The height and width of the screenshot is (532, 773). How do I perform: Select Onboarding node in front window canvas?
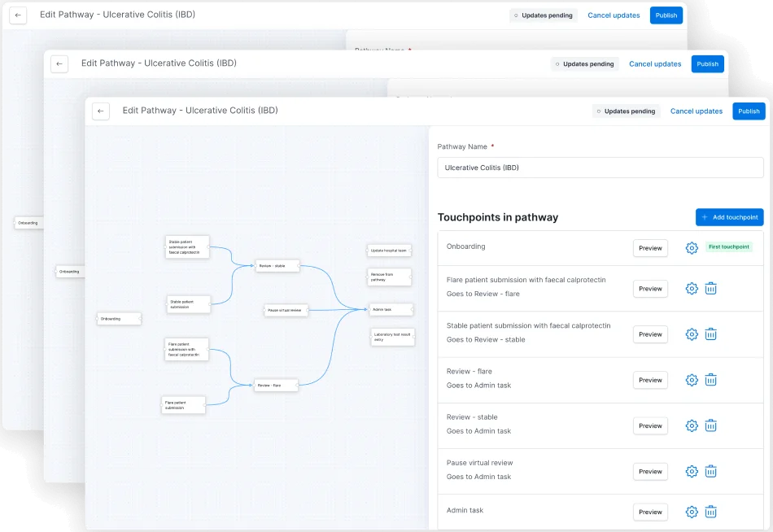pos(119,319)
